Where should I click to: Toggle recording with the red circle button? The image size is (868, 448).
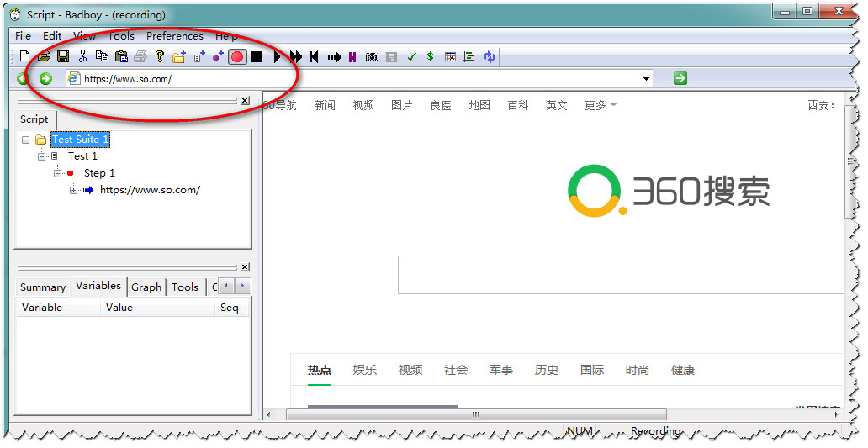[x=237, y=56]
